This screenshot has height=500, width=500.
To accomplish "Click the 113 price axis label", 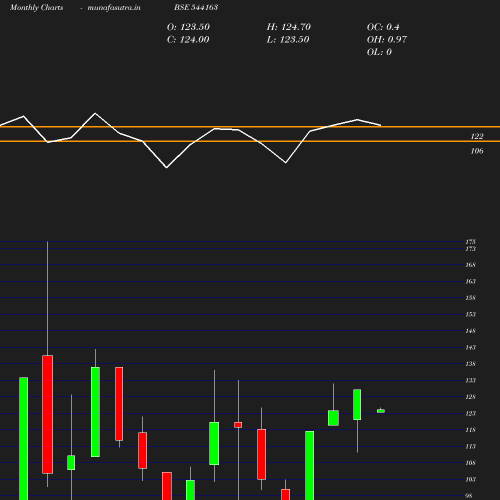I will 471,447.
